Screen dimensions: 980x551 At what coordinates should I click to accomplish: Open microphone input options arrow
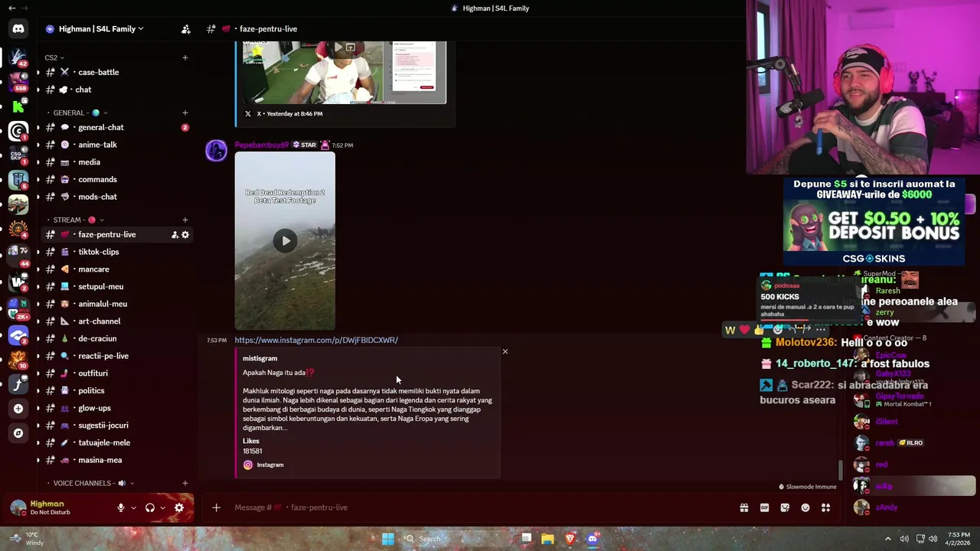tap(133, 507)
